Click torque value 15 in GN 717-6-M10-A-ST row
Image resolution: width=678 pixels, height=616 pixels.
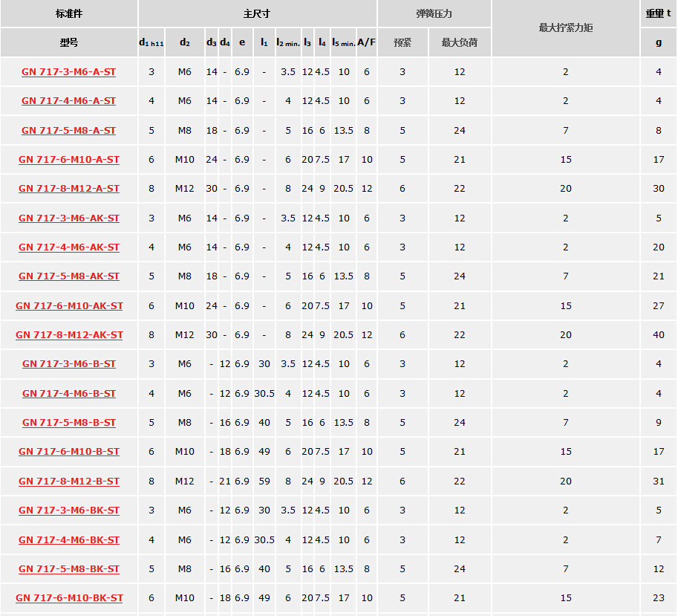[x=566, y=160]
